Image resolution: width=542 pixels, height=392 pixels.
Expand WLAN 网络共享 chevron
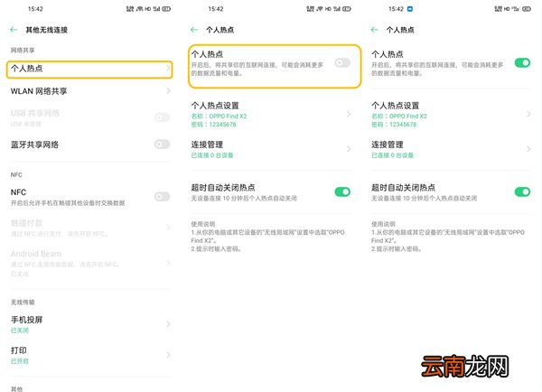pos(168,91)
